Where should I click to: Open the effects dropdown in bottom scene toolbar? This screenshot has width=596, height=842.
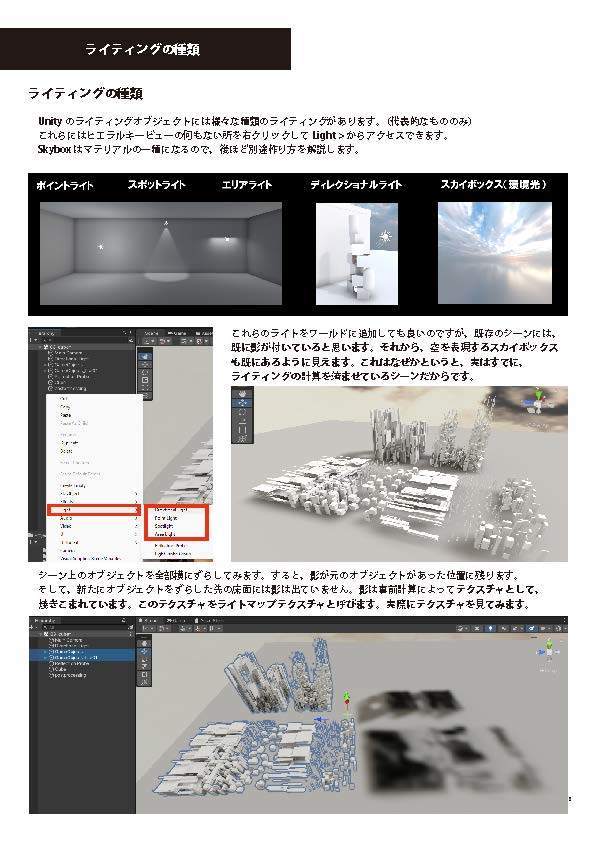(517, 628)
